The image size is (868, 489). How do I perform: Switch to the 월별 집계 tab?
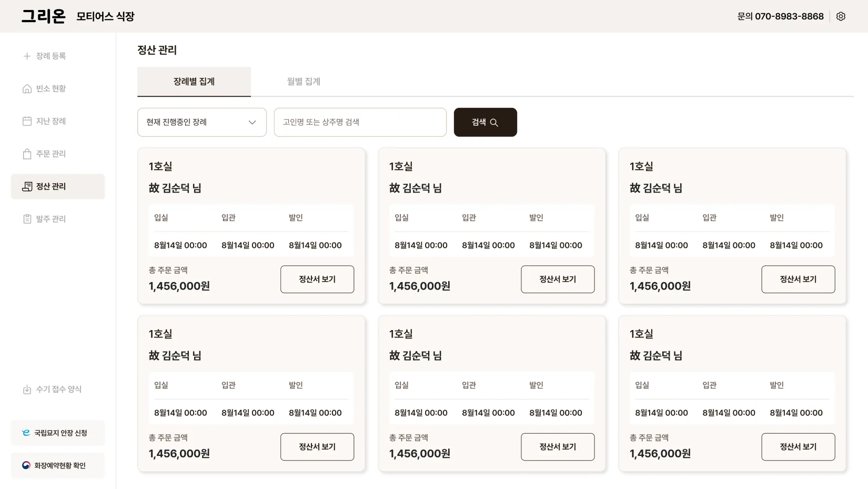click(304, 82)
